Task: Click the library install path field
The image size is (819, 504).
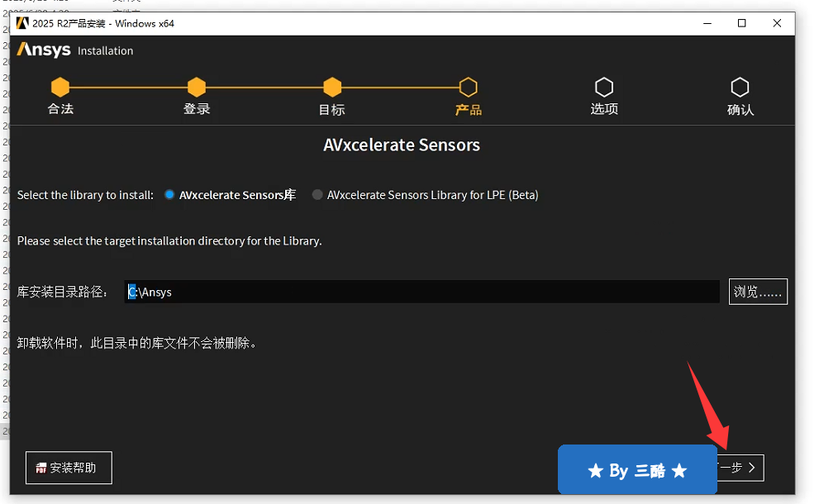Action: [422, 292]
